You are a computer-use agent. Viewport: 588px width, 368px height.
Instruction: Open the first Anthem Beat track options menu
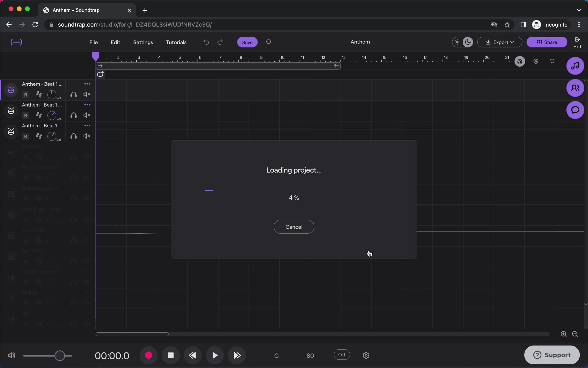[x=87, y=84]
